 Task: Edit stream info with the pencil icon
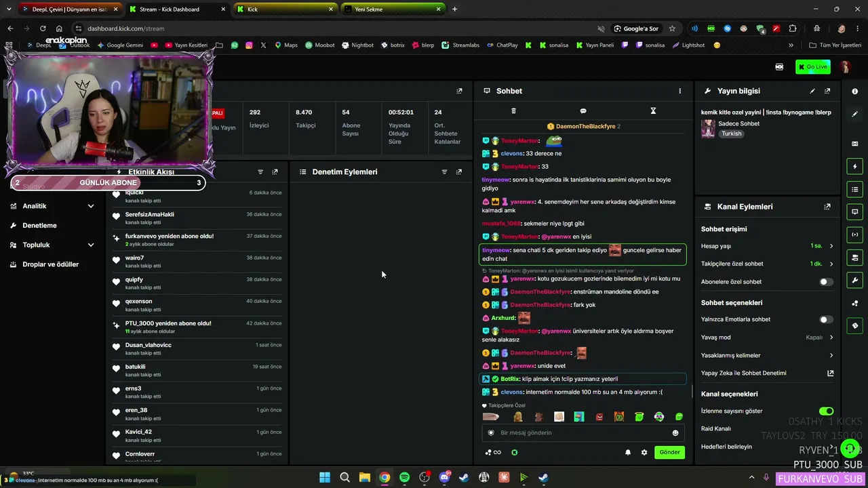812,91
